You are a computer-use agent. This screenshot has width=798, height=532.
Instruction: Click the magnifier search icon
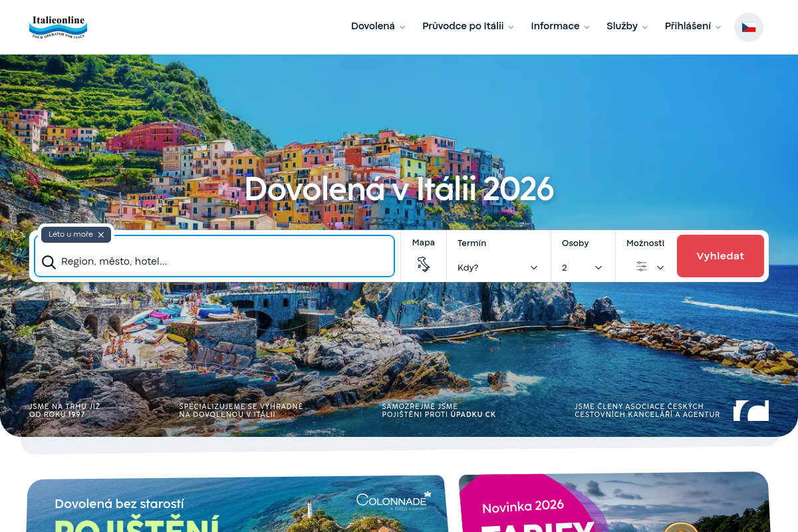point(49,262)
